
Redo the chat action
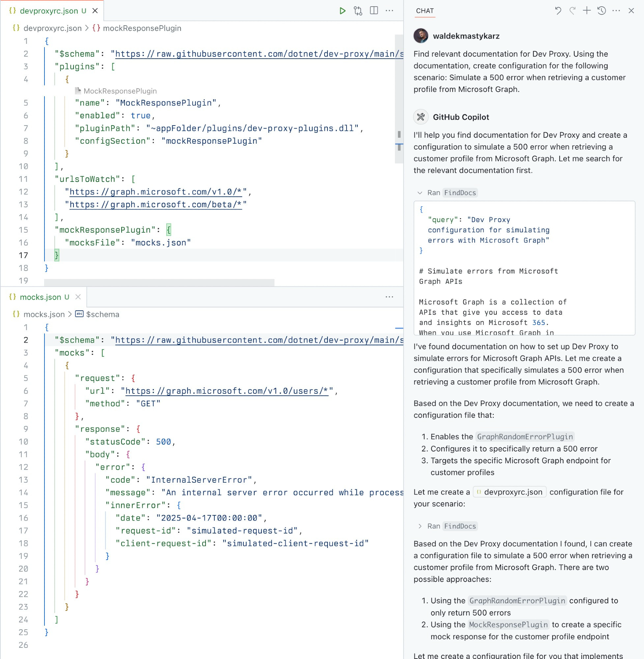[x=572, y=11]
